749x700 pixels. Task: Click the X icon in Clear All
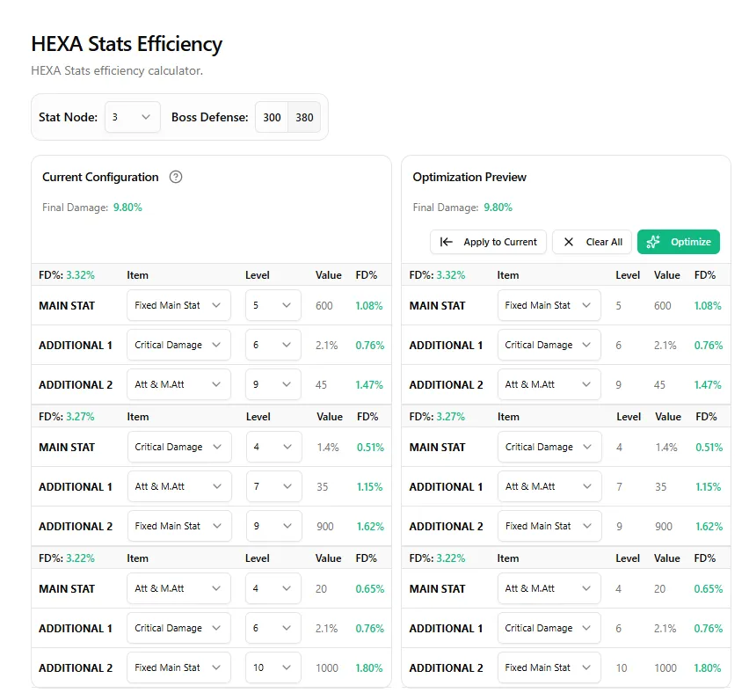point(569,242)
